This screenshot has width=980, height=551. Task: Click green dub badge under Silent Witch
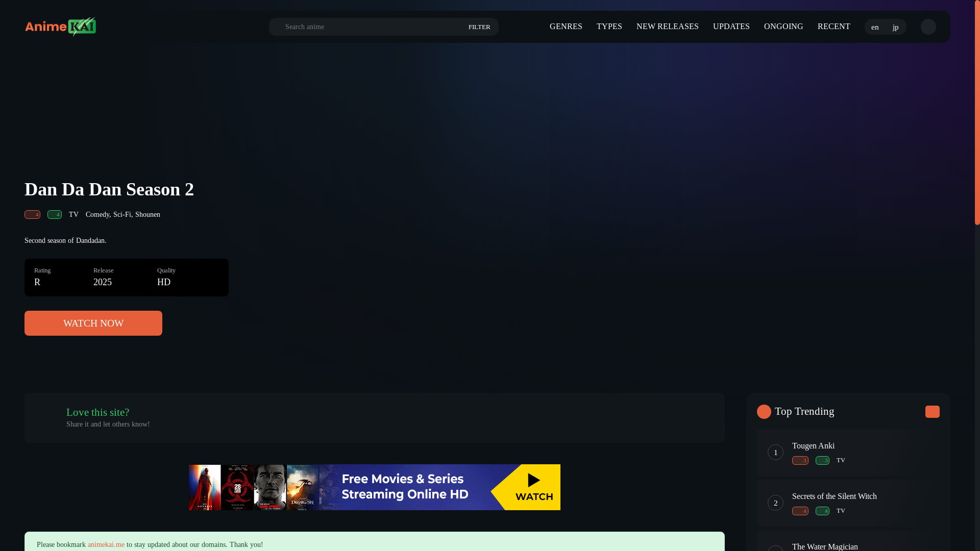click(822, 511)
